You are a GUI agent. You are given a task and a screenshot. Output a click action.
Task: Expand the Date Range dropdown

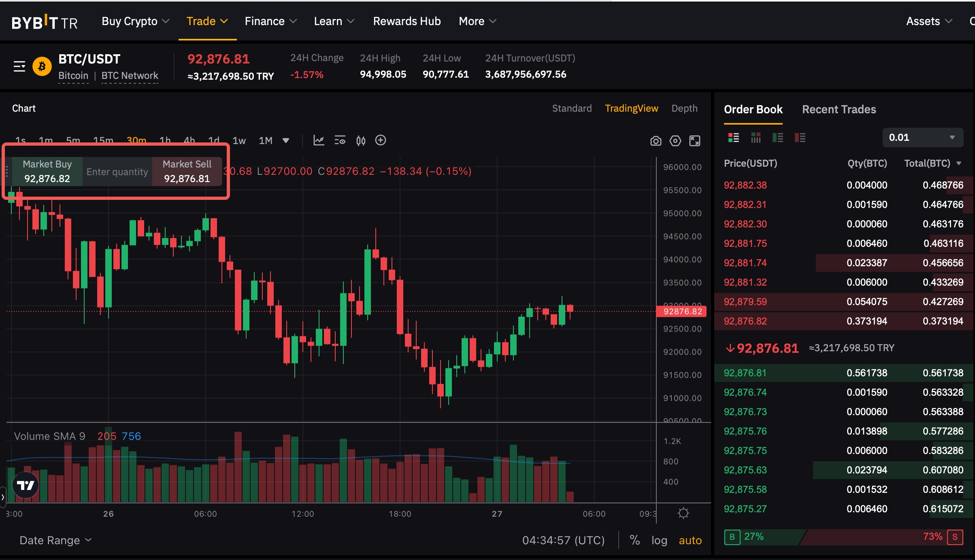click(x=55, y=540)
